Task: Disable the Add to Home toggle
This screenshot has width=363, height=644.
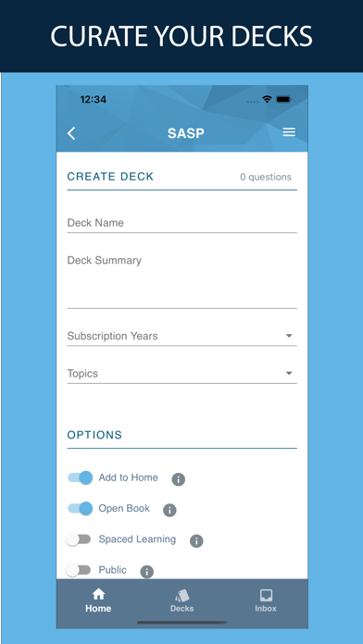Action: coord(81,477)
